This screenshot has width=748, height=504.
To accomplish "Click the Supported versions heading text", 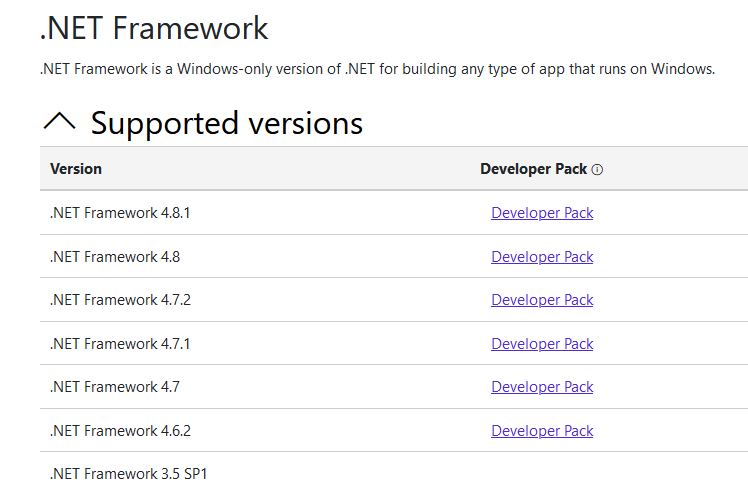I will click(227, 123).
